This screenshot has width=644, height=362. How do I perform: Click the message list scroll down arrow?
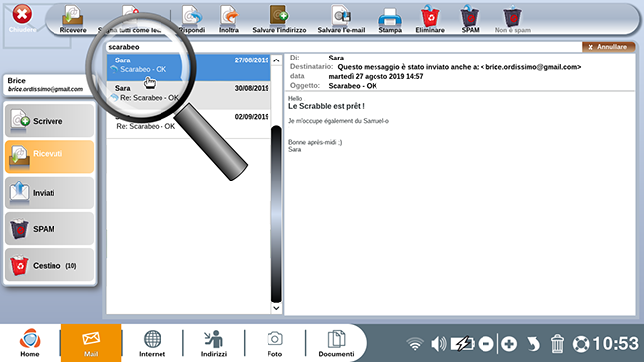(276, 308)
